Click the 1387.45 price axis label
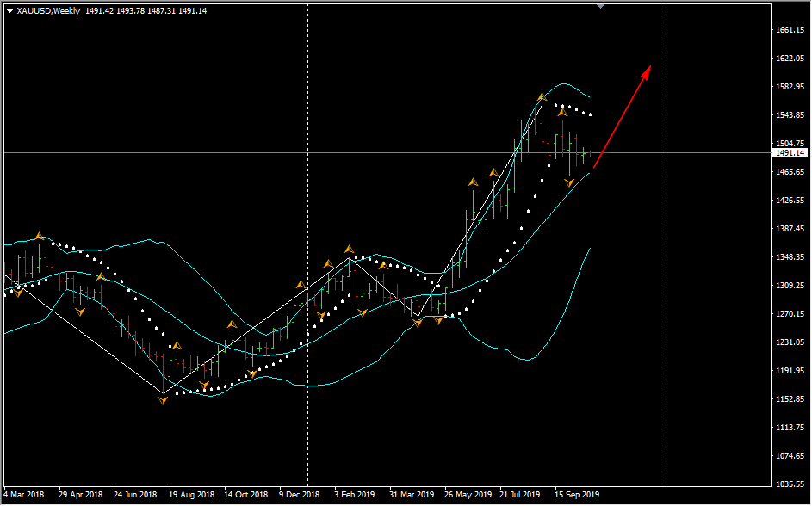Screen dimensions: 812x506 coord(790,229)
